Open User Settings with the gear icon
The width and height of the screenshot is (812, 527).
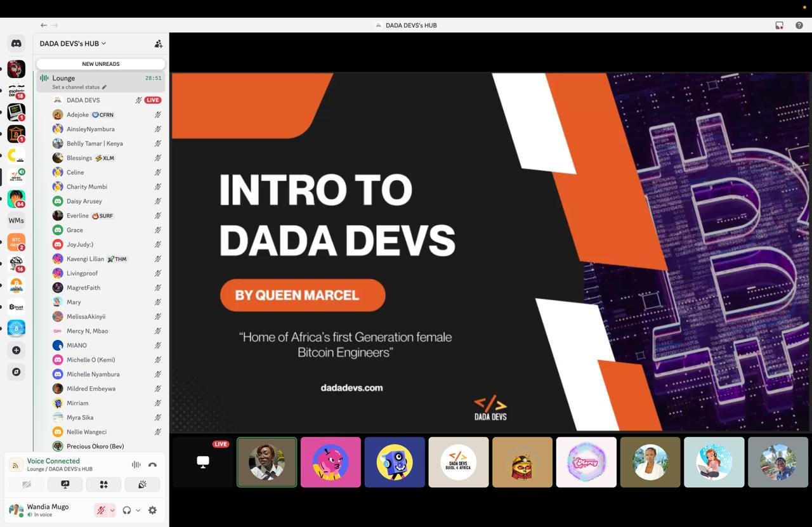click(x=152, y=510)
